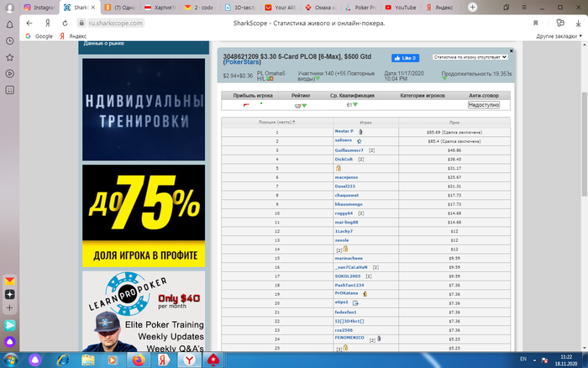Expand the green arrow under Продолжительность
Screen dimensions: 588x368
444,78
